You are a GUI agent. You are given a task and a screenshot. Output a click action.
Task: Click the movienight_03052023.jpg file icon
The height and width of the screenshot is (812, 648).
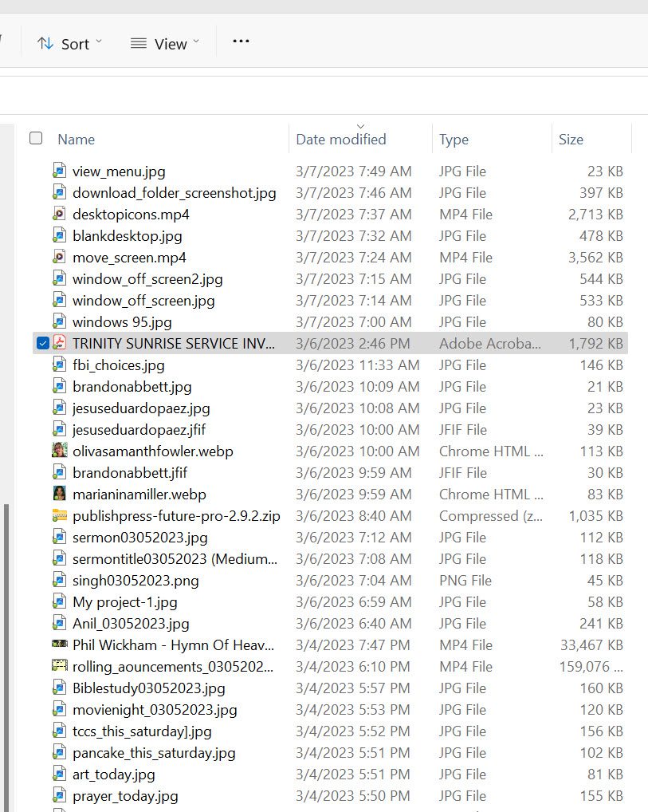60,709
